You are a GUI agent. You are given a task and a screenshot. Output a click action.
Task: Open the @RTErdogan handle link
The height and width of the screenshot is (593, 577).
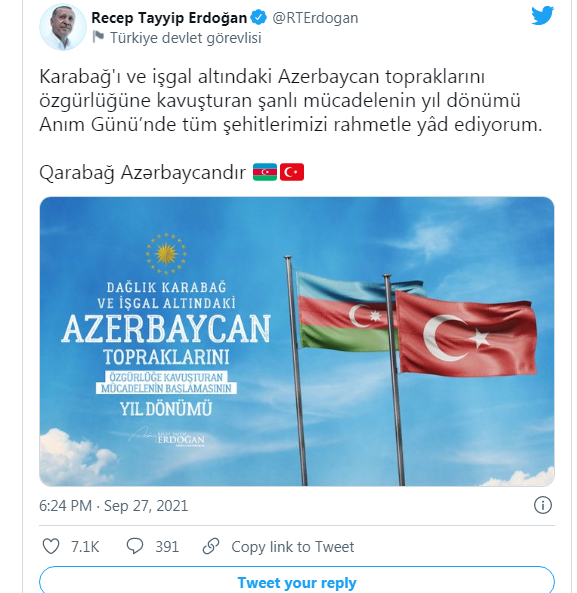click(x=315, y=18)
